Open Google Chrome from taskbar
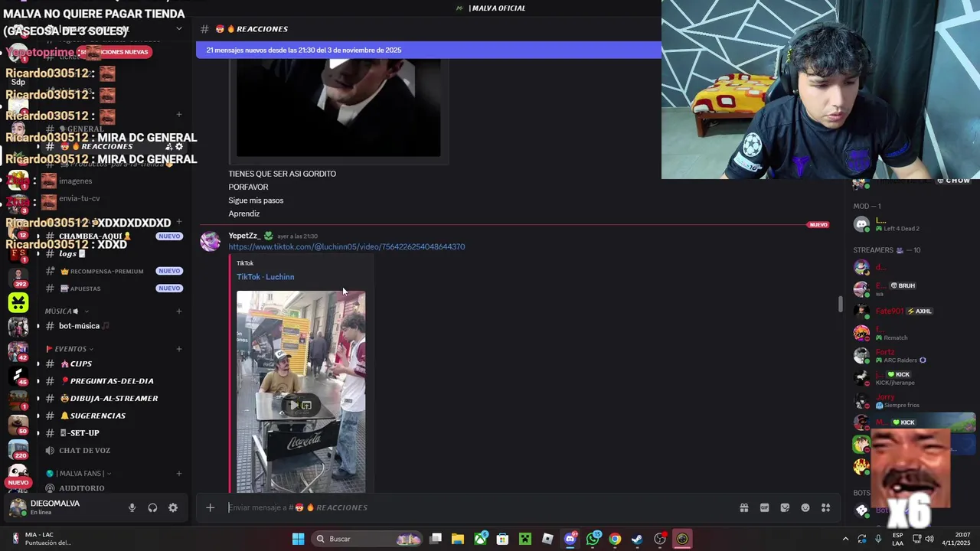This screenshot has height=551, width=980. pyautogui.click(x=615, y=539)
